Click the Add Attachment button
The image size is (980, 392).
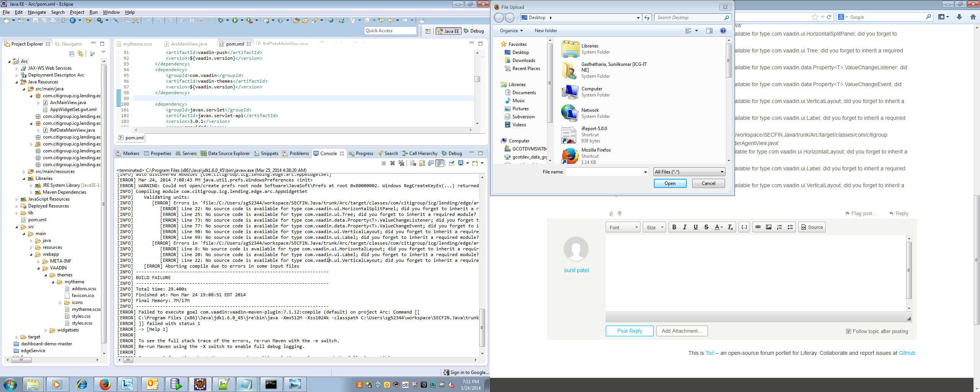pos(682,331)
